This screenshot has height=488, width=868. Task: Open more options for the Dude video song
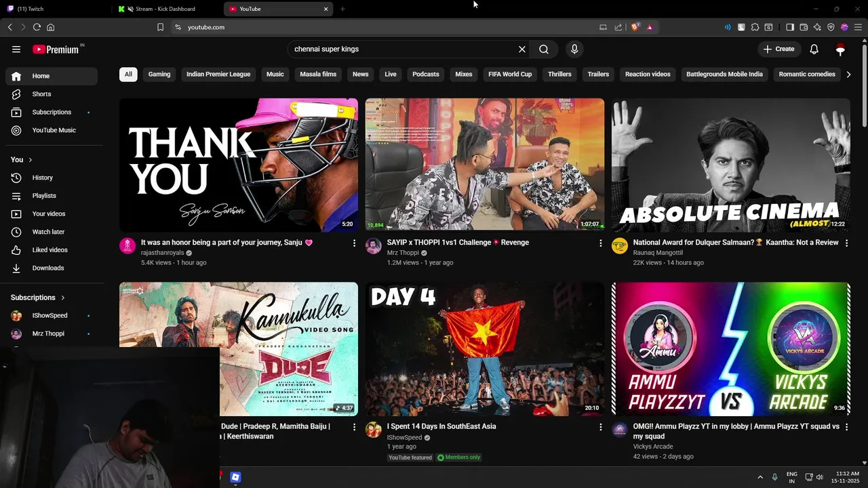pyautogui.click(x=354, y=427)
